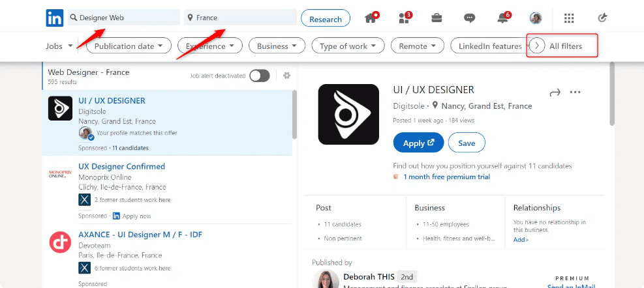Click '11-50 employees' text

point(446,224)
